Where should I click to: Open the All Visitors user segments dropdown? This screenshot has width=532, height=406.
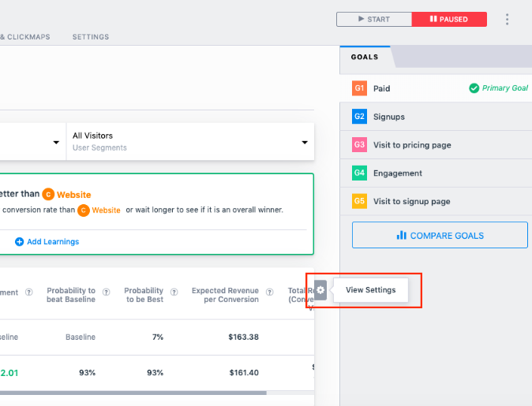(190, 142)
